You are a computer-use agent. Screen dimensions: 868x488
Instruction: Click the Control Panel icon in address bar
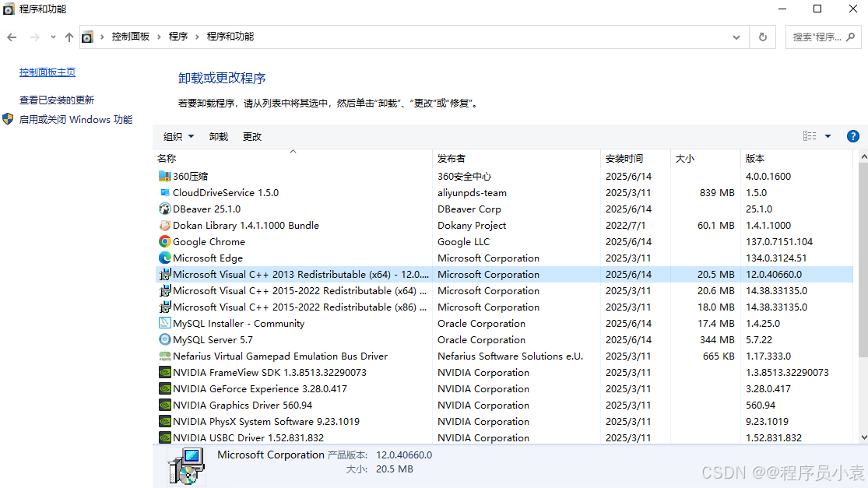click(x=87, y=37)
